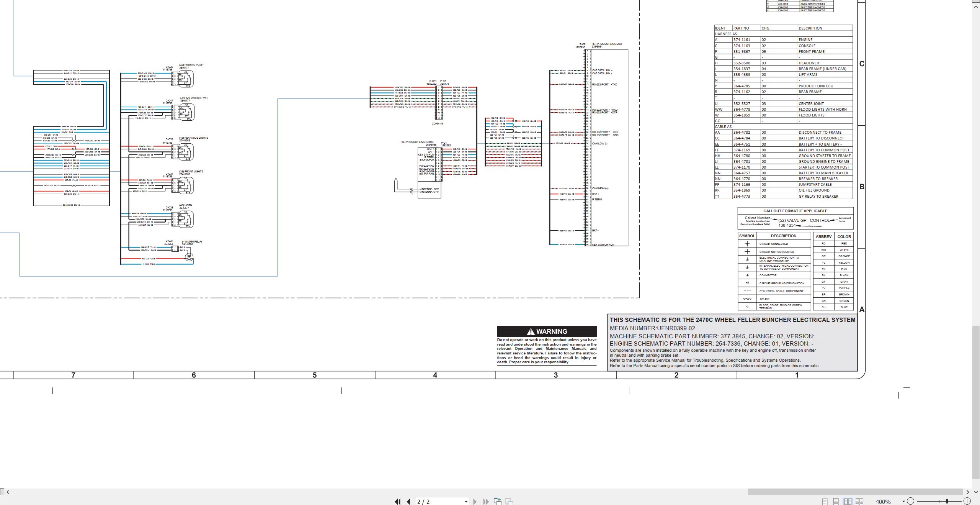The image size is (980, 505).
Task: Click the DESCRIPTION column header in harness table
Action: click(810, 28)
